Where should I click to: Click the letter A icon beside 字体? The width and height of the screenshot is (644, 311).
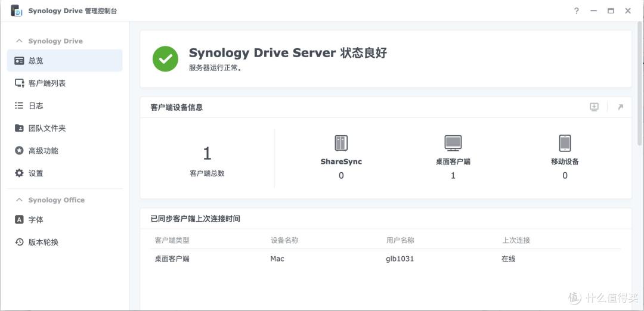point(19,220)
